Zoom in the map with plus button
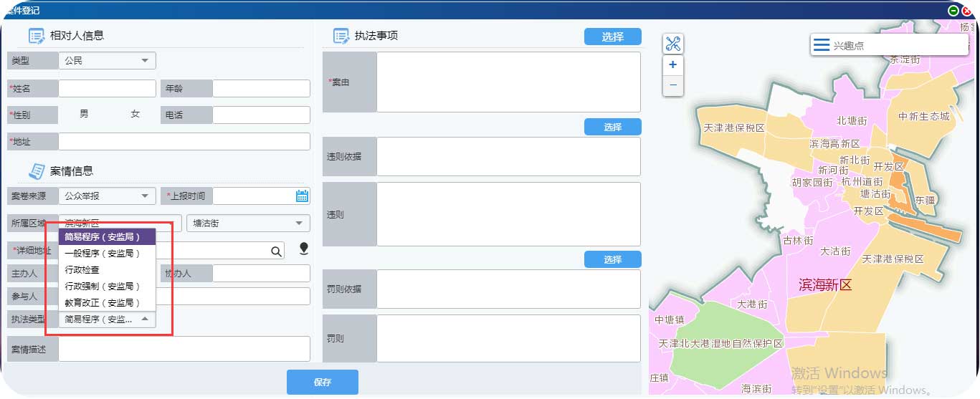The width and height of the screenshot is (980, 399). (672, 64)
